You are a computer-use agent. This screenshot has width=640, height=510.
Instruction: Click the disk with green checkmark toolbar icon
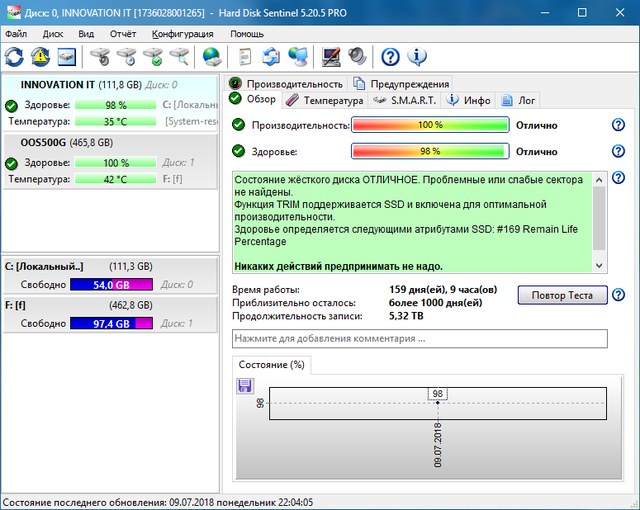pos(153,56)
